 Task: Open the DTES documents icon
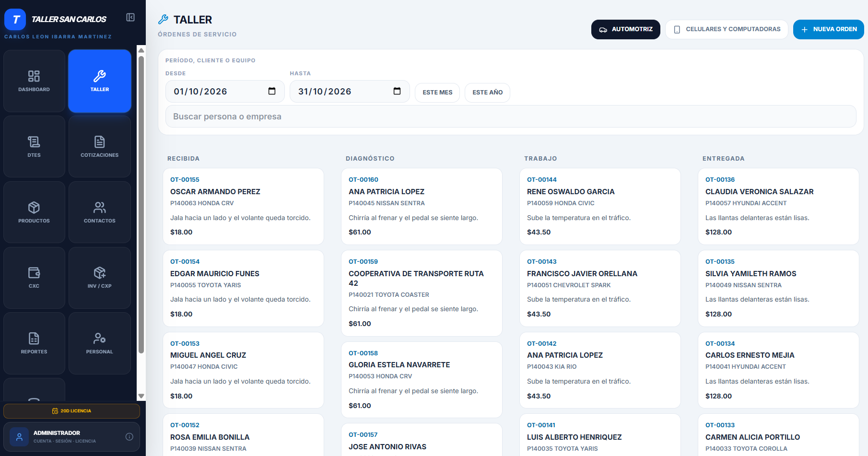click(x=34, y=142)
